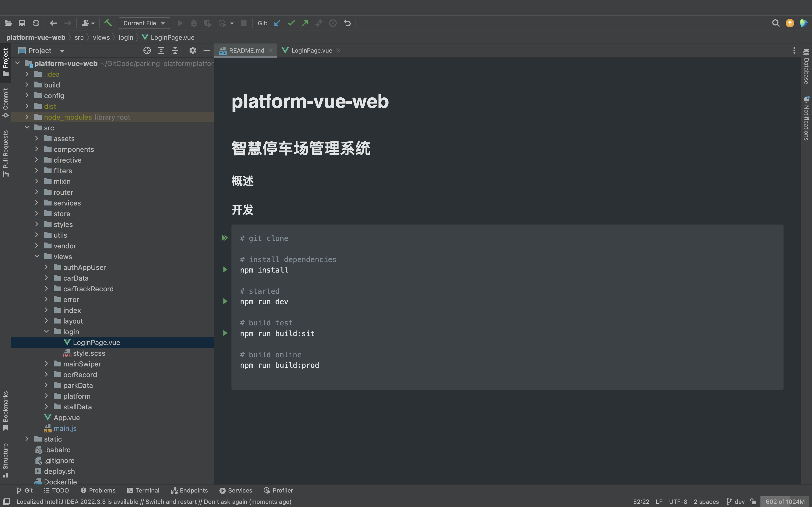The width and height of the screenshot is (812, 507).
Task: Click the Build project hammer icon
Action: (108, 23)
